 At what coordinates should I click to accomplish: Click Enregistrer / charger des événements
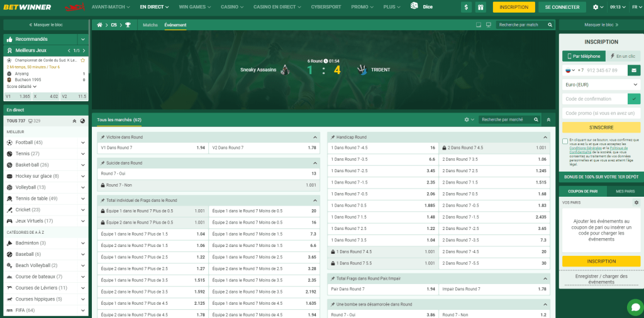point(601,279)
